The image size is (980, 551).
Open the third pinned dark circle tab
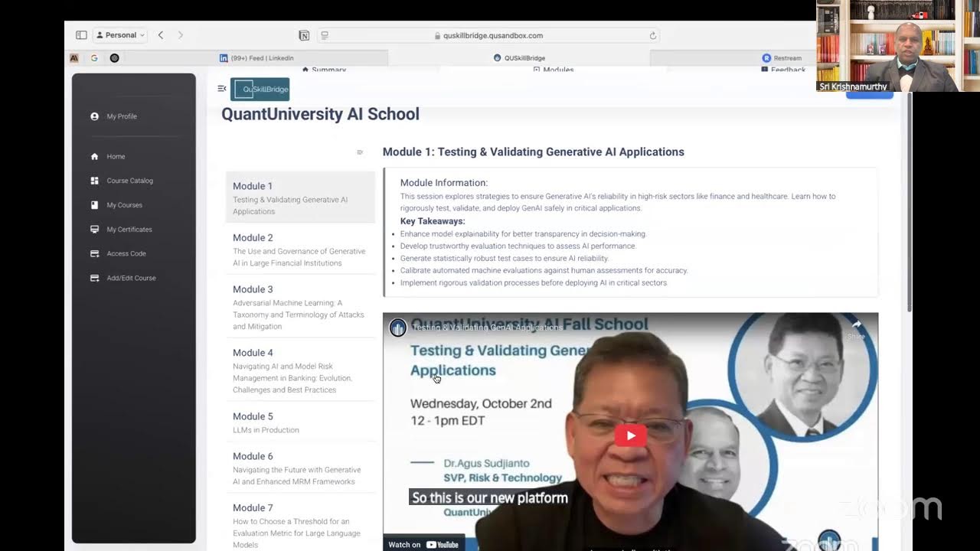pyautogui.click(x=114, y=57)
